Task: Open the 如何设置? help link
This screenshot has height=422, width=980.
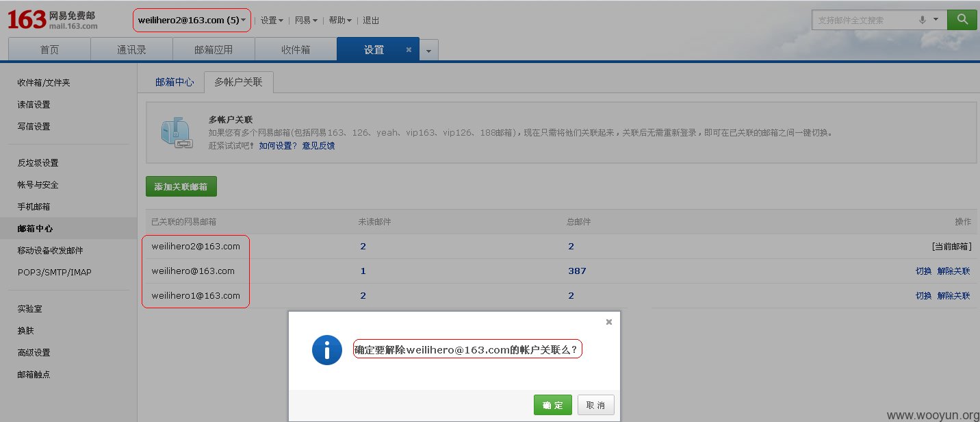Action: click(x=278, y=146)
